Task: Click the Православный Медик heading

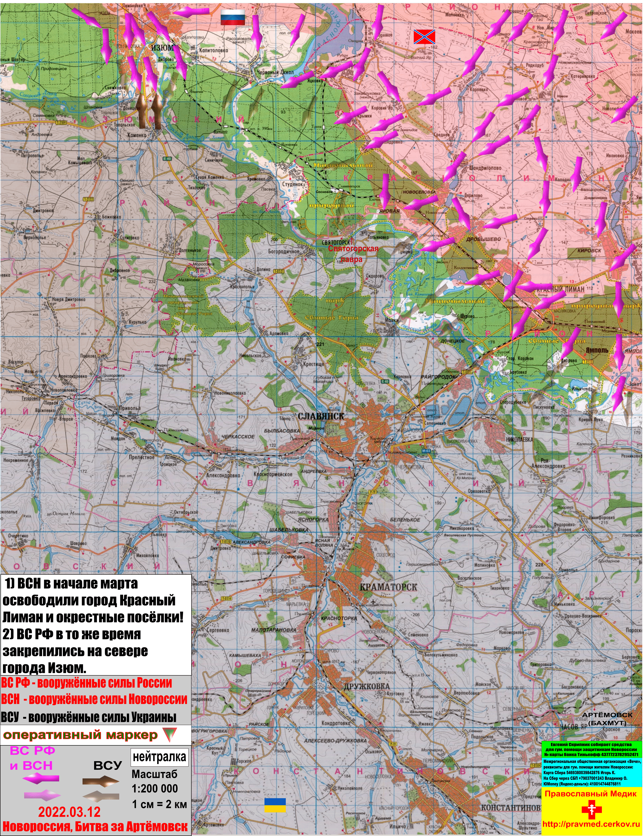Action: click(590, 794)
